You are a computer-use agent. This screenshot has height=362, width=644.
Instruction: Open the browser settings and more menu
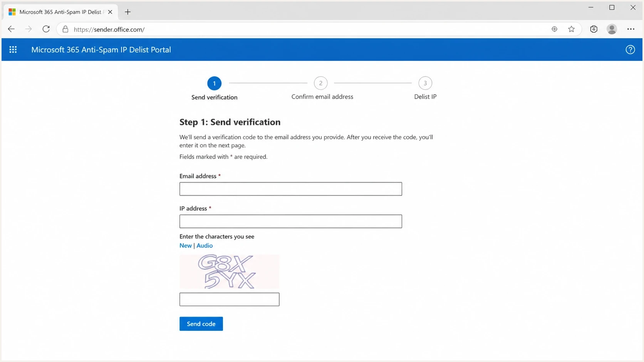631,29
